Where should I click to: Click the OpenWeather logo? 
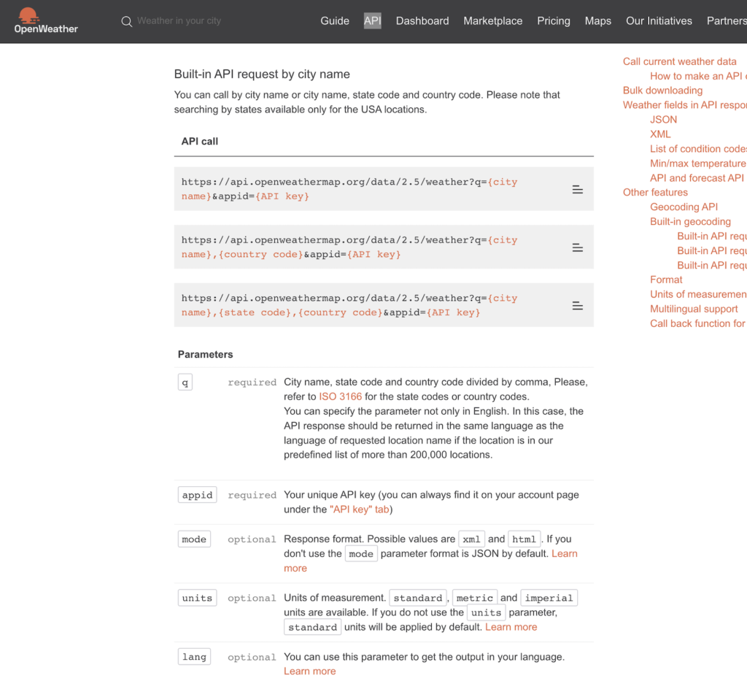[x=46, y=21]
